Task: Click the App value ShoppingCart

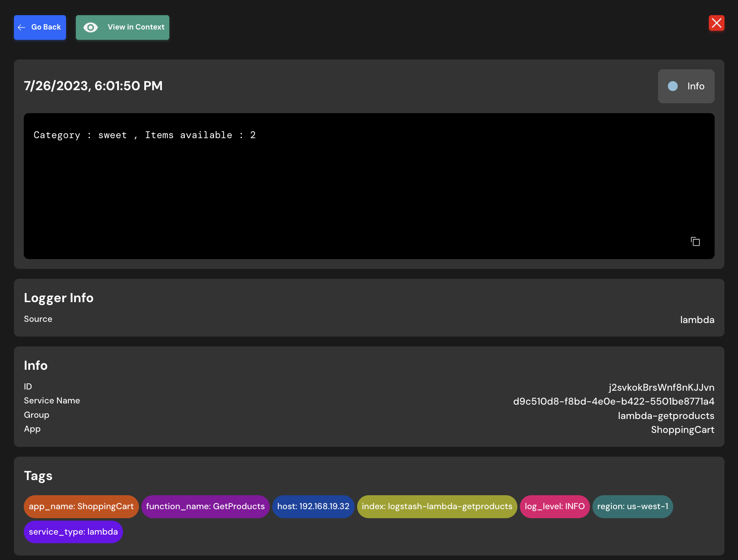Action: [683, 430]
